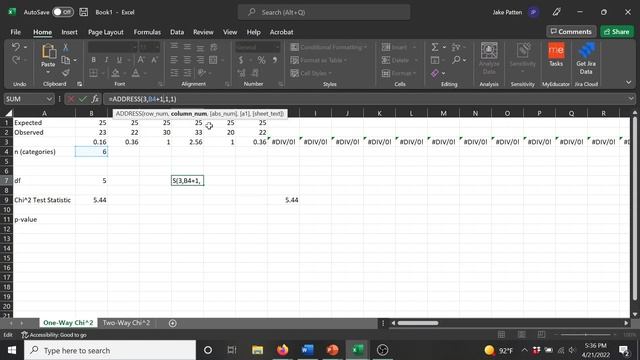Toggle Bold formatting
The image size is (640, 360).
click(93, 60)
